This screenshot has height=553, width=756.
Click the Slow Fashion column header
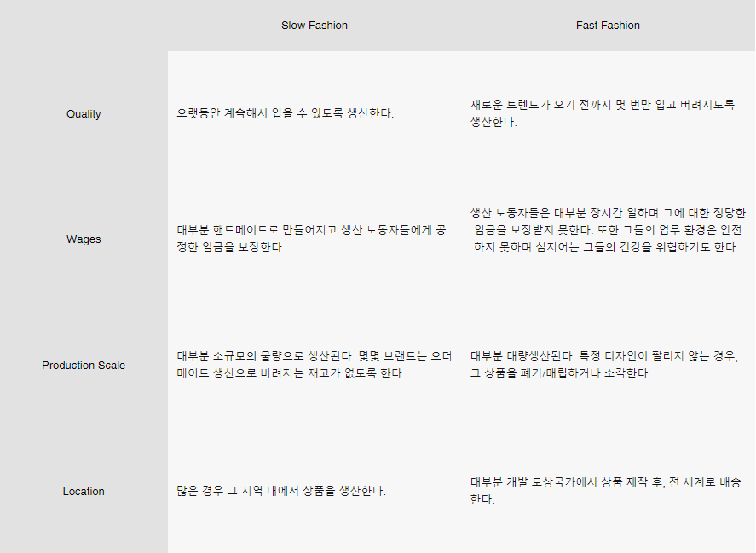coord(315,26)
